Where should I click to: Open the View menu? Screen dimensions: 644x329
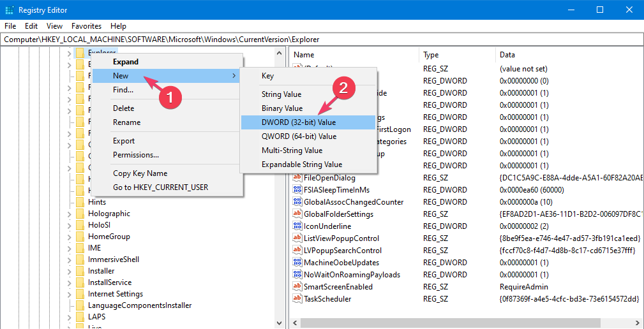pos(55,26)
